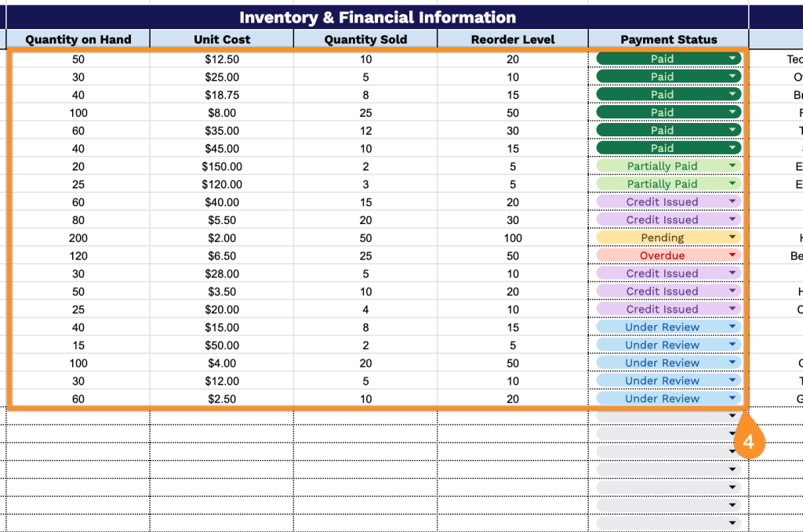Select the Payment Status column header

tap(668, 39)
